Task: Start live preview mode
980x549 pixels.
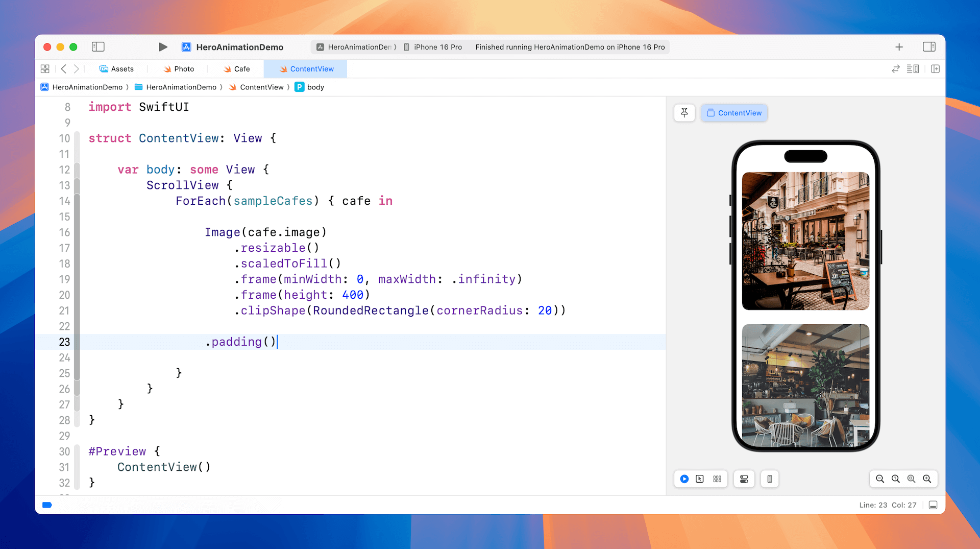Action: 684,479
